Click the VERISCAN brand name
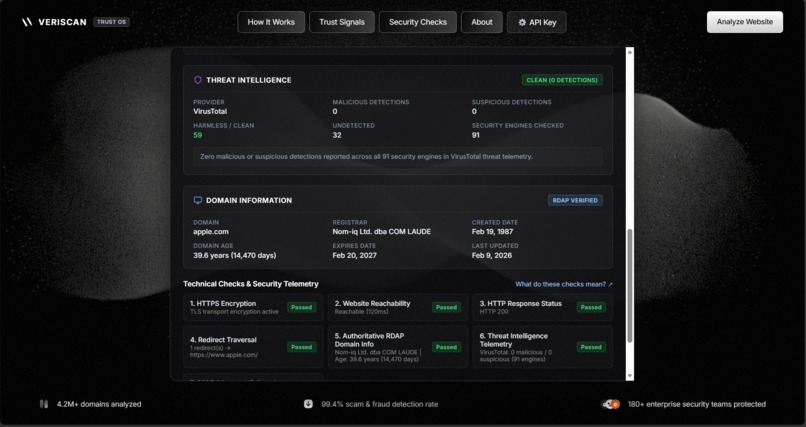 coord(62,22)
